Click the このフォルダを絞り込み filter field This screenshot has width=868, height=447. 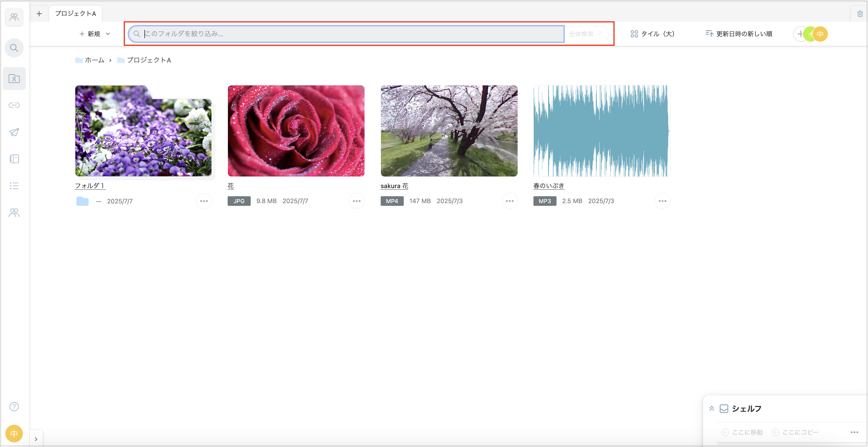pos(347,34)
